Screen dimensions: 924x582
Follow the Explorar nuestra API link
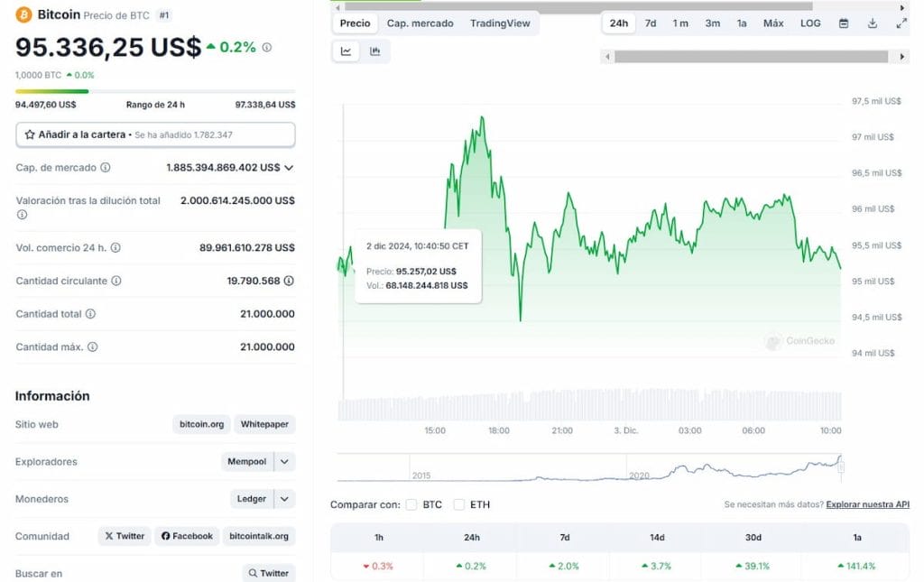866,504
